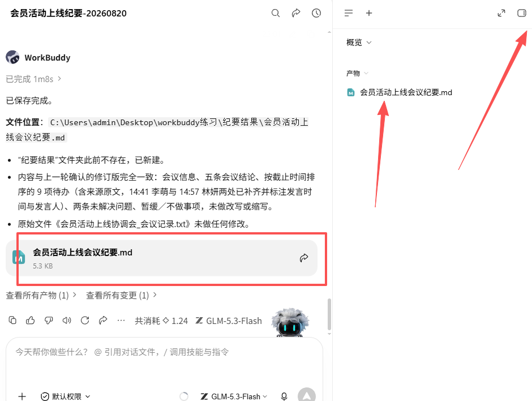Open 会员活动上线会议纪要.md in the 产物 list
The width and height of the screenshot is (532, 401).
pyautogui.click(x=400, y=92)
